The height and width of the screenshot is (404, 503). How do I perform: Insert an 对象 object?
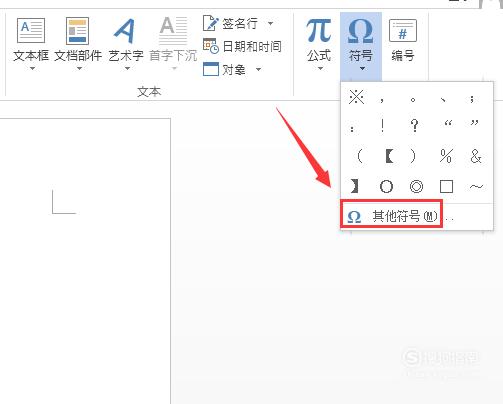pyautogui.click(x=224, y=69)
